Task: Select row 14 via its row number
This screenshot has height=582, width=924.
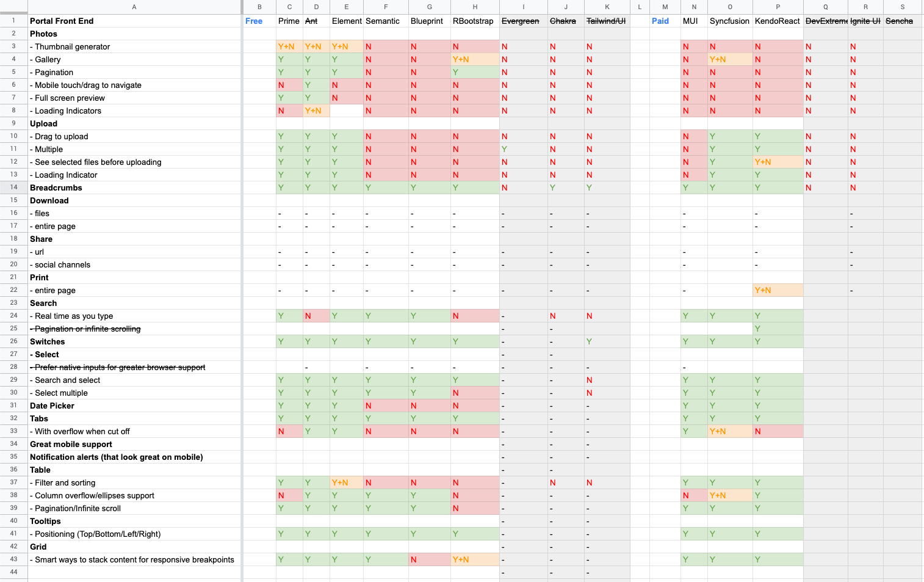Action: pyautogui.click(x=13, y=187)
